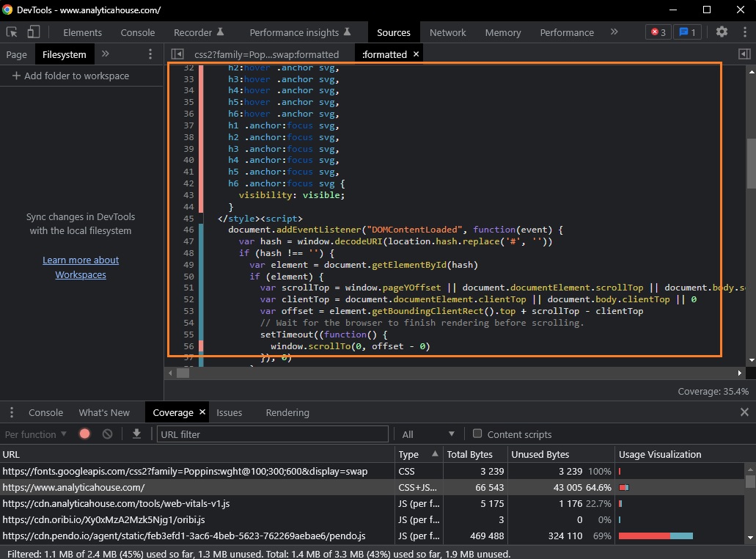Screen dimensions: 756x559
Task: Click the Coverage: 35.4% status text
Action: coord(713,391)
